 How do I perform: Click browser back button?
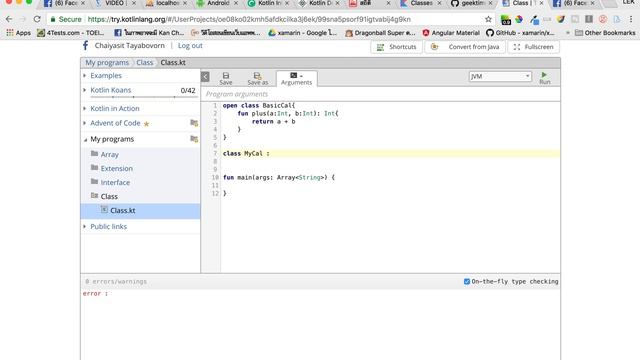coord(9,19)
